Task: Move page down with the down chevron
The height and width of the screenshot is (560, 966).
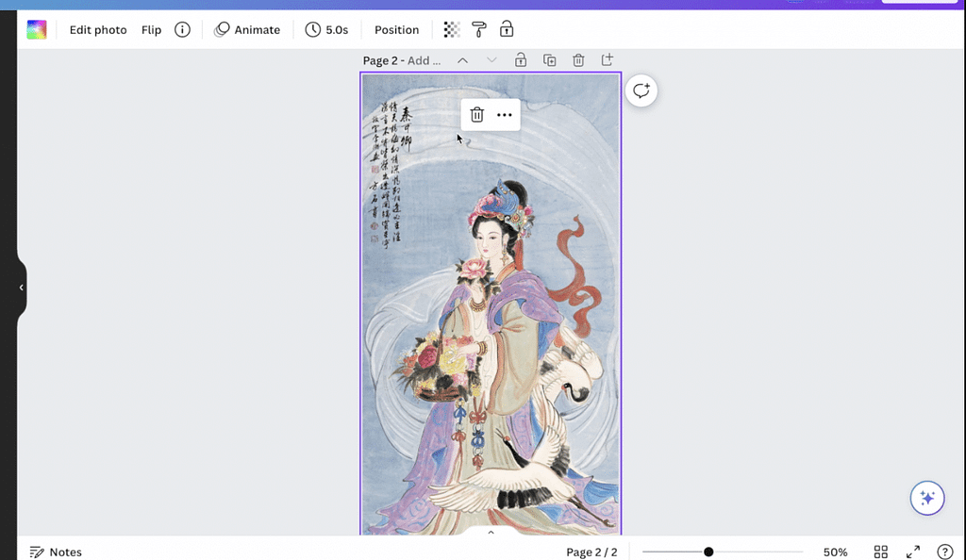Action: point(491,60)
